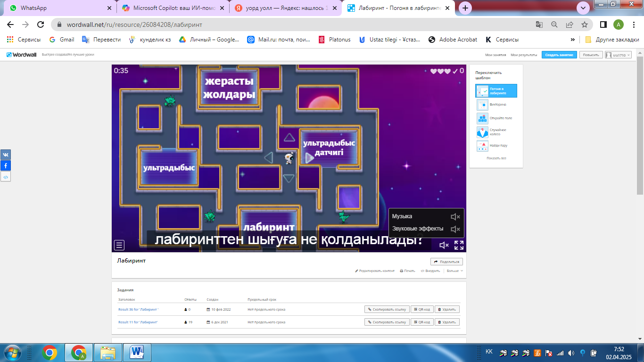Open the sra1710 account dropdown
Viewport: 644px width, 362px height.
(x=618, y=55)
